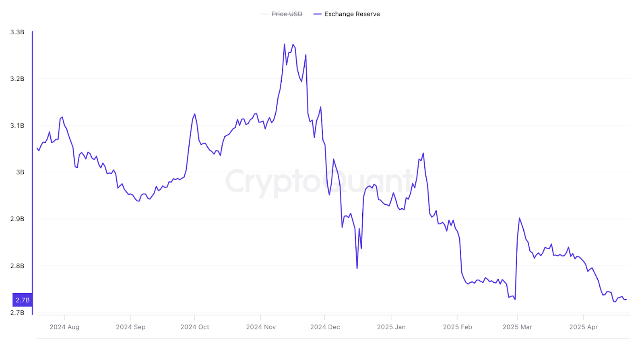This screenshot has height=339, width=644.
Task: Click the 3.2B y-axis label
Action: (x=17, y=79)
